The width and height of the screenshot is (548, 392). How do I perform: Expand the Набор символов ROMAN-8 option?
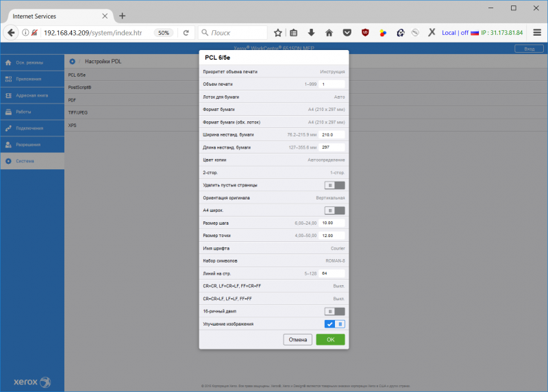(x=273, y=261)
